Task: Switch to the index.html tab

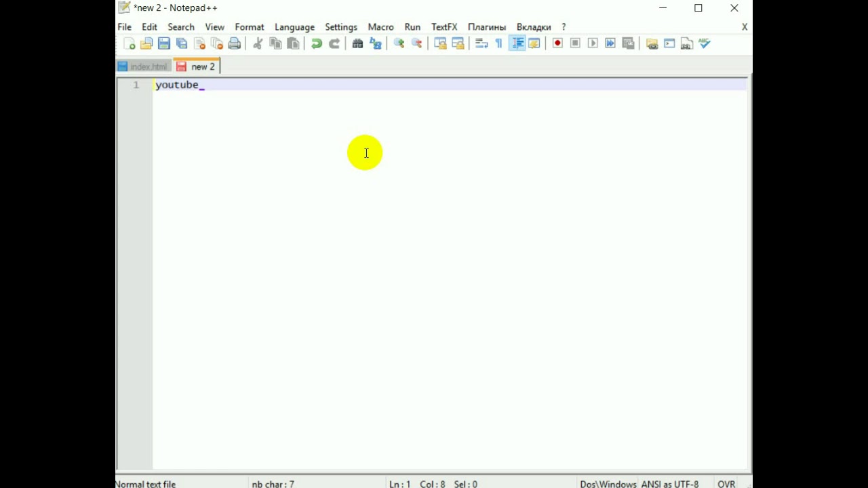Action: pos(143,66)
